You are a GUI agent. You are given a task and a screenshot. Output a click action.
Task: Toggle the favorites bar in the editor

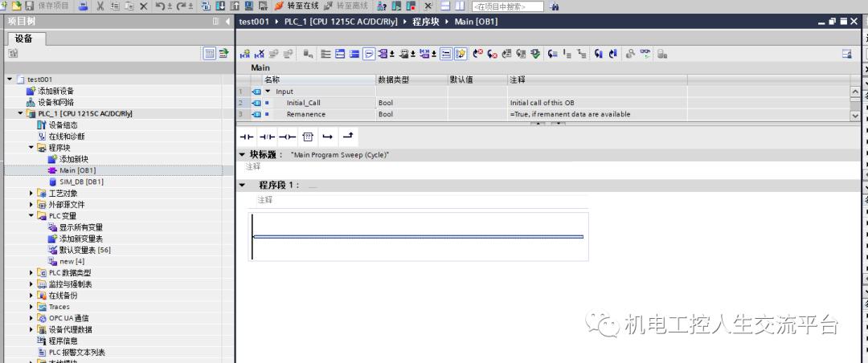point(461,54)
